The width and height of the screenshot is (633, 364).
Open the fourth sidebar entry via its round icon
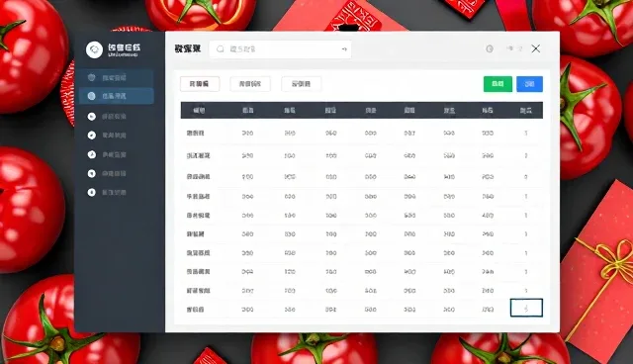(92, 136)
